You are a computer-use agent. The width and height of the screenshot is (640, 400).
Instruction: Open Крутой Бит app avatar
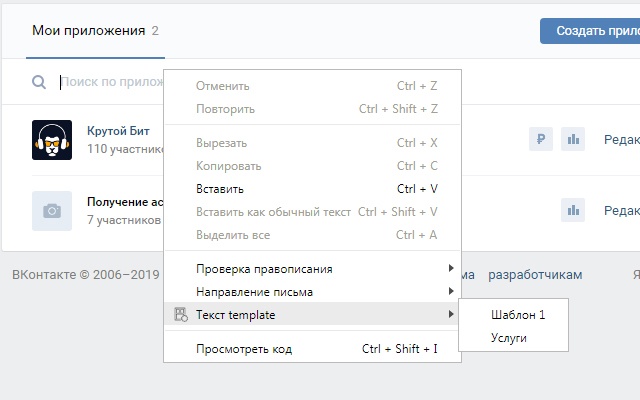52,140
